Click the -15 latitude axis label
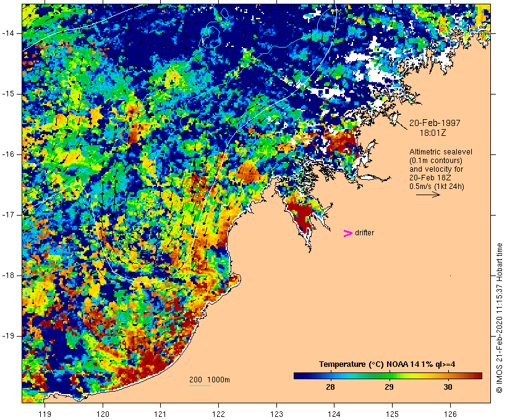The image size is (507, 420). click(8, 94)
